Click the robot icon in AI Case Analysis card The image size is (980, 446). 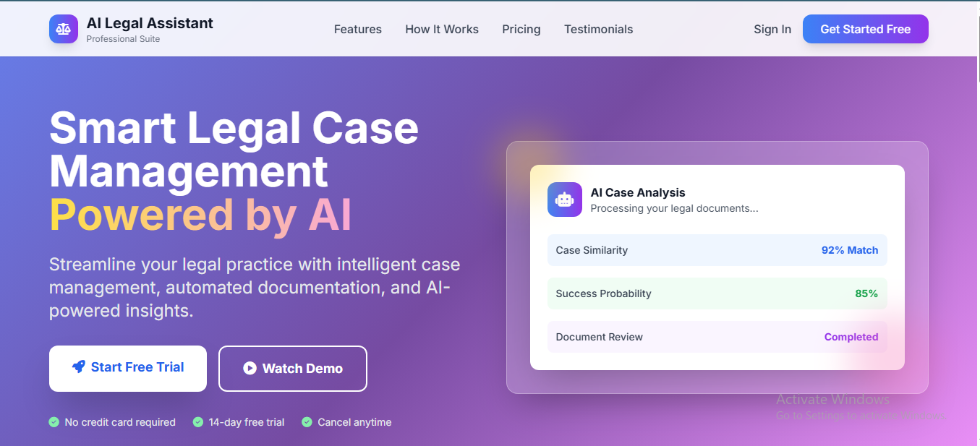pos(564,199)
